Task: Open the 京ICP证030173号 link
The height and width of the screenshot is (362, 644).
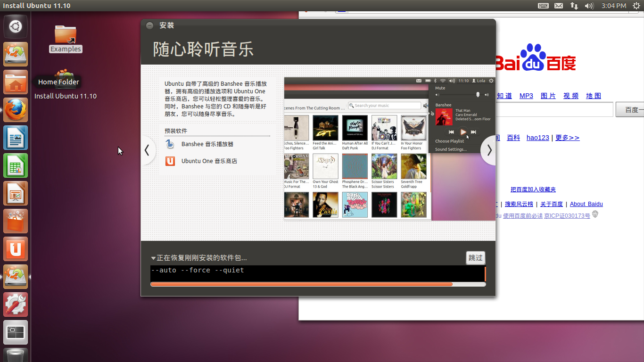Action: [567, 216]
